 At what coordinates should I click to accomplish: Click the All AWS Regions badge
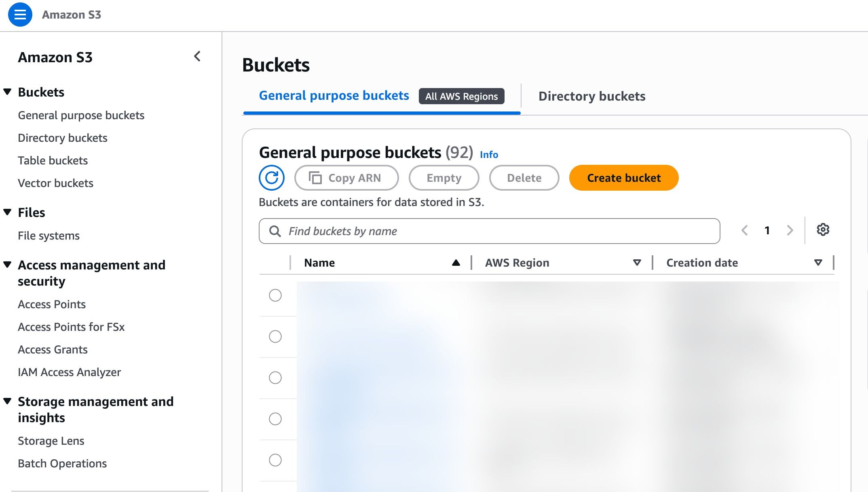tap(462, 96)
